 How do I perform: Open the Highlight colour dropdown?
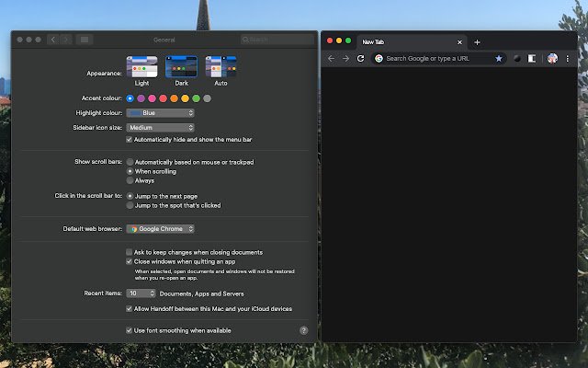point(160,112)
